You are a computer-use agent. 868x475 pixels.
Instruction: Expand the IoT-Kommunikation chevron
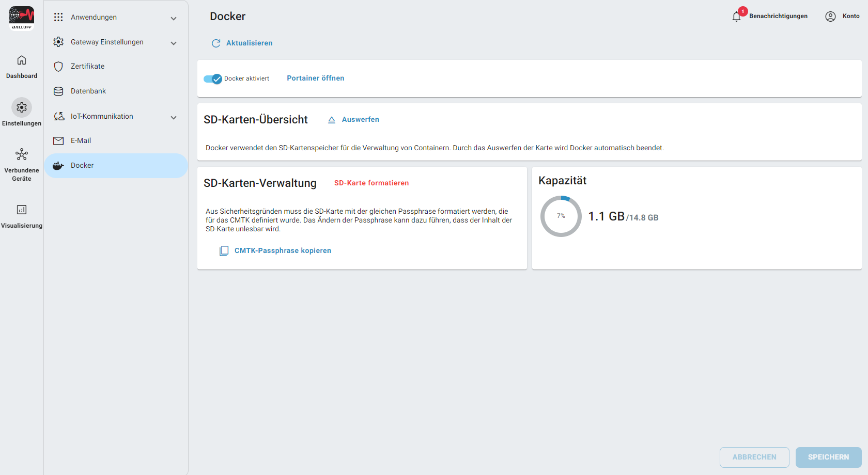[x=174, y=118]
